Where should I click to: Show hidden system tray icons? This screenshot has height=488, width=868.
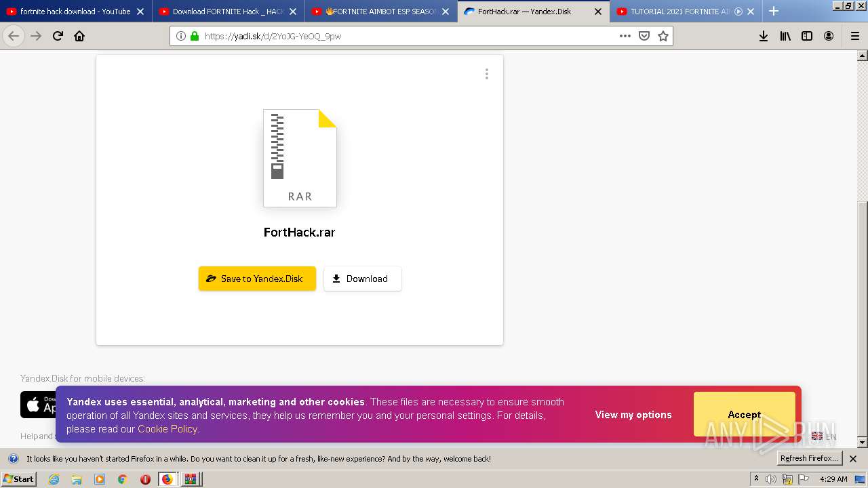(756, 479)
